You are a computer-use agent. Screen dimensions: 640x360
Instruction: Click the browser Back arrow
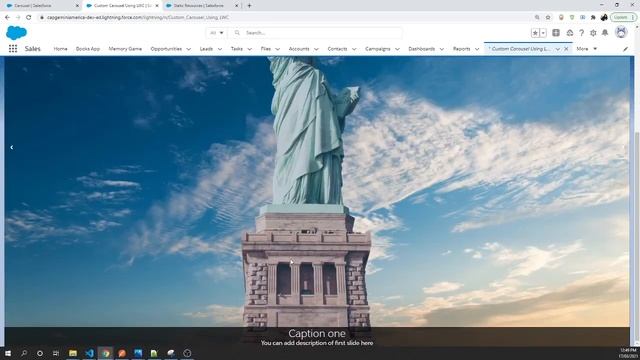[7, 17]
